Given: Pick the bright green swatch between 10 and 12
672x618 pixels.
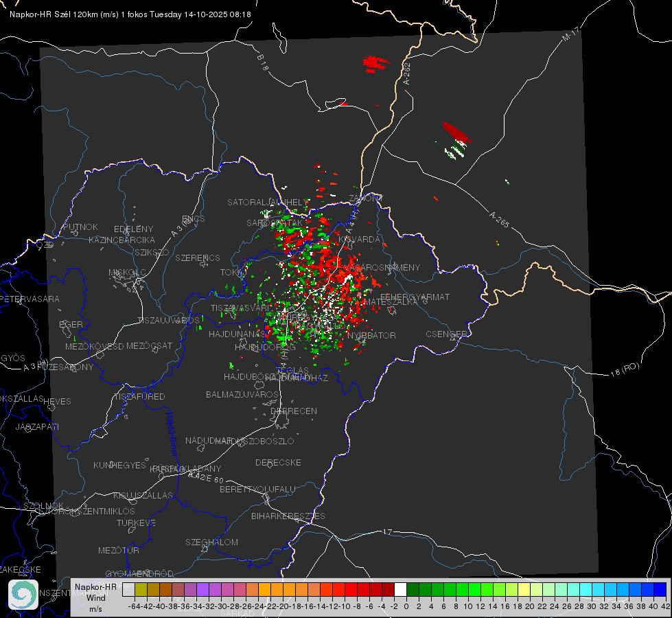Looking at the screenshot, I should pos(474,589).
